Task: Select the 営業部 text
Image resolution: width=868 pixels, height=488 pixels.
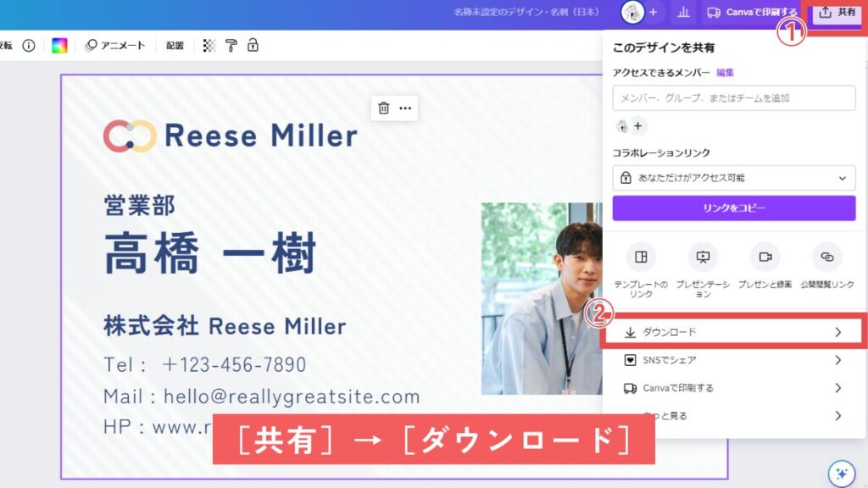Action: point(140,205)
